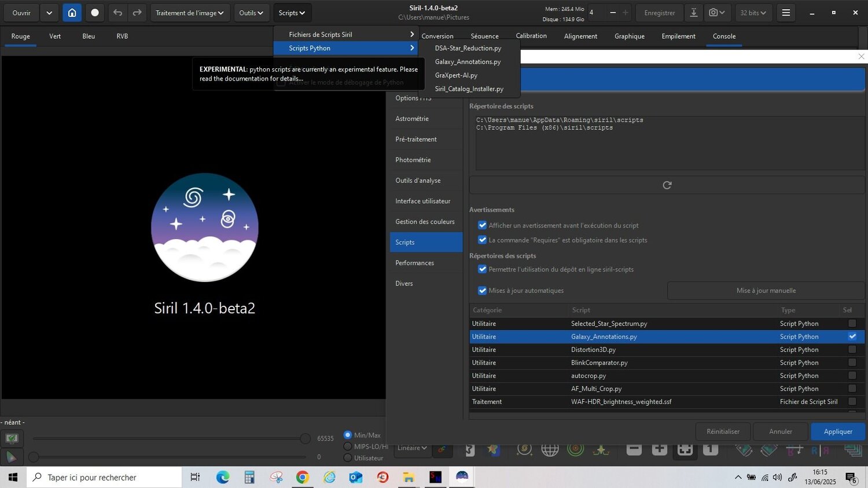Open File Explorer from the taskbar
The height and width of the screenshot is (488, 868).
[409, 477]
